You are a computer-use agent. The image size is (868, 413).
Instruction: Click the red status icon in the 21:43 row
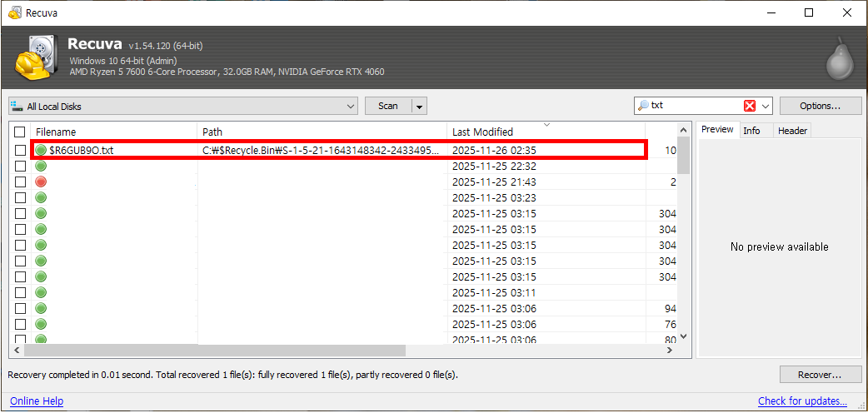coord(41,182)
